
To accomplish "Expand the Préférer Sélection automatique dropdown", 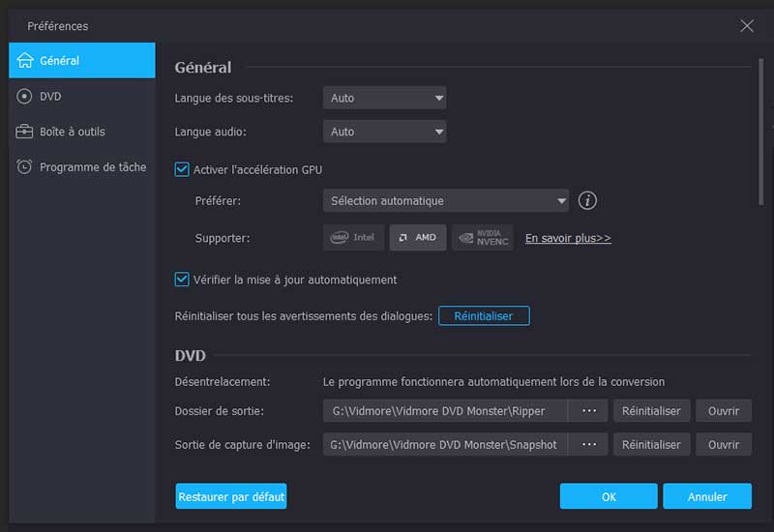I will pos(445,201).
